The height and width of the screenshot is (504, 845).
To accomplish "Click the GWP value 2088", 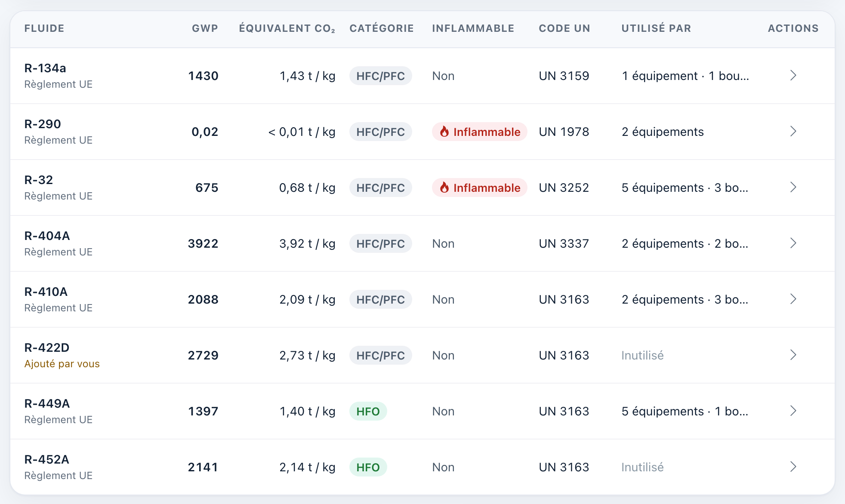I will tap(203, 299).
